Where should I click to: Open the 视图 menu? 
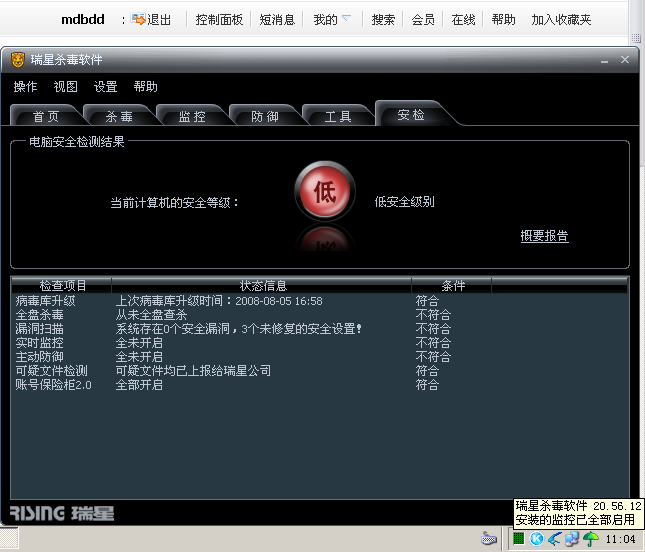pos(65,86)
